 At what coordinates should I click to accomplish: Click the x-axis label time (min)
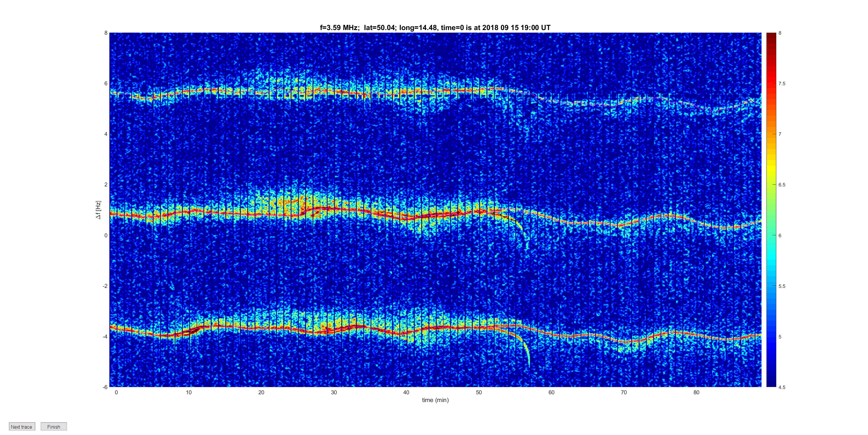tap(435, 400)
